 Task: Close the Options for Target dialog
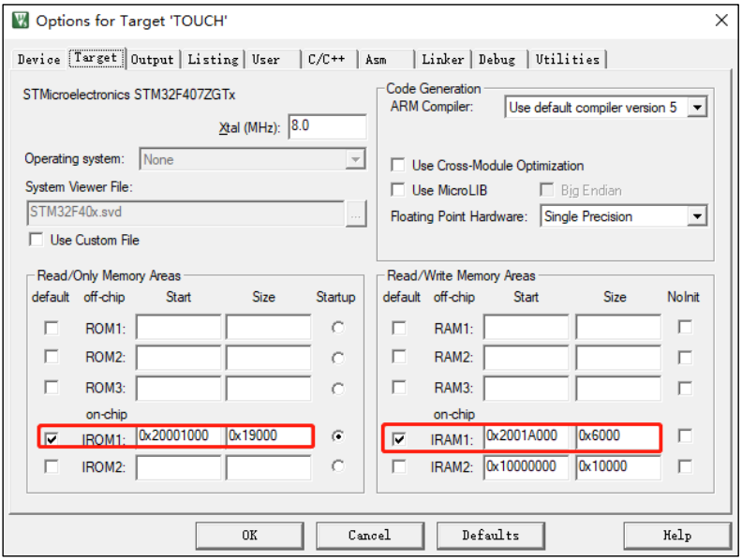pyautogui.click(x=721, y=21)
